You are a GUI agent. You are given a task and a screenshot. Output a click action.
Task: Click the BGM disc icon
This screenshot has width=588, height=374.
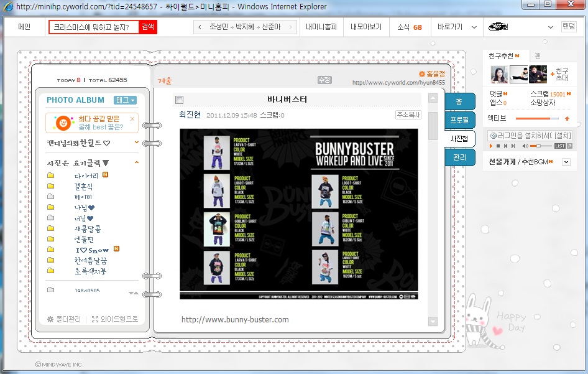pos(494,136)
